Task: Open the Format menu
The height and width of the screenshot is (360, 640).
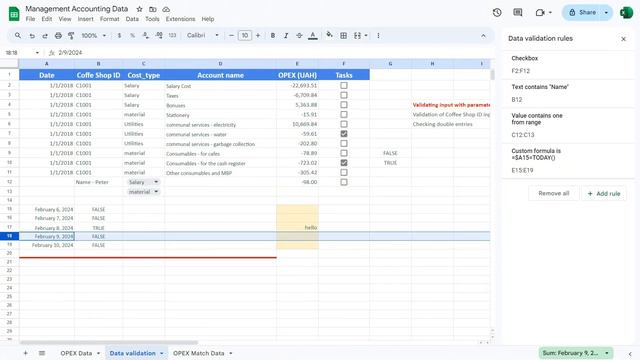Action: 109,19
